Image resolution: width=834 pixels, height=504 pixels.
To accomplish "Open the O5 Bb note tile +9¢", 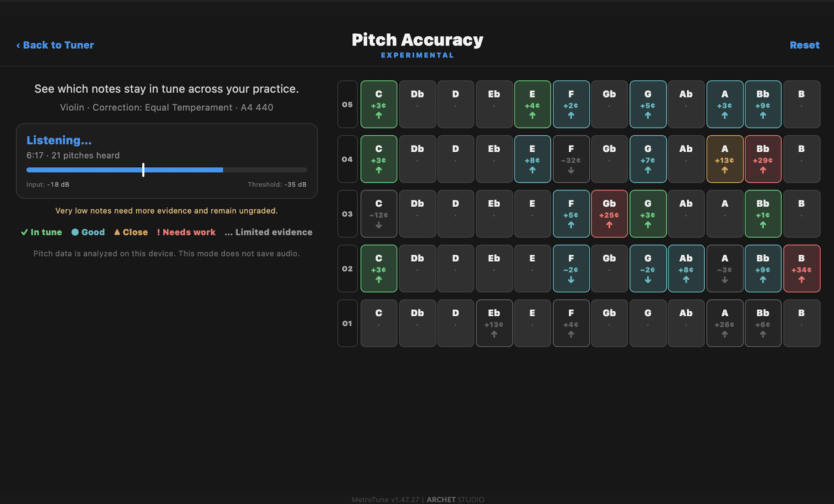I will (x=763, y=104).
